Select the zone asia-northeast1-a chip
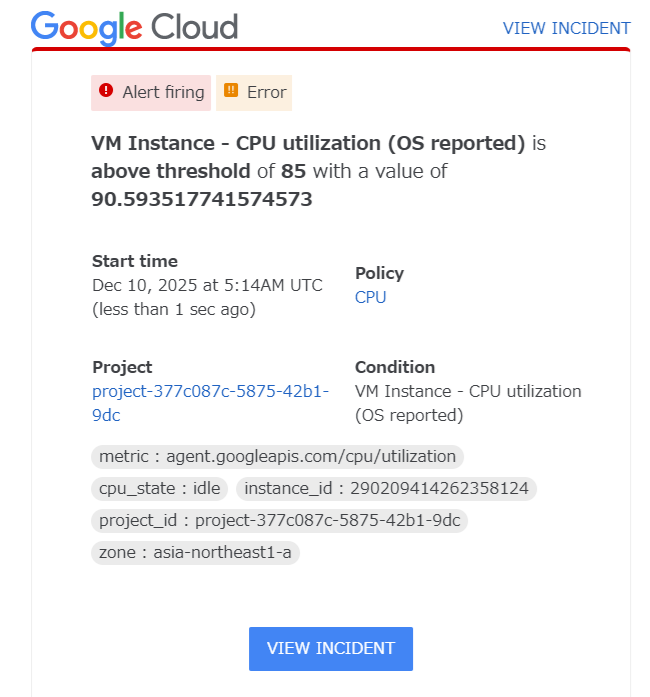 tap(195, 553)
